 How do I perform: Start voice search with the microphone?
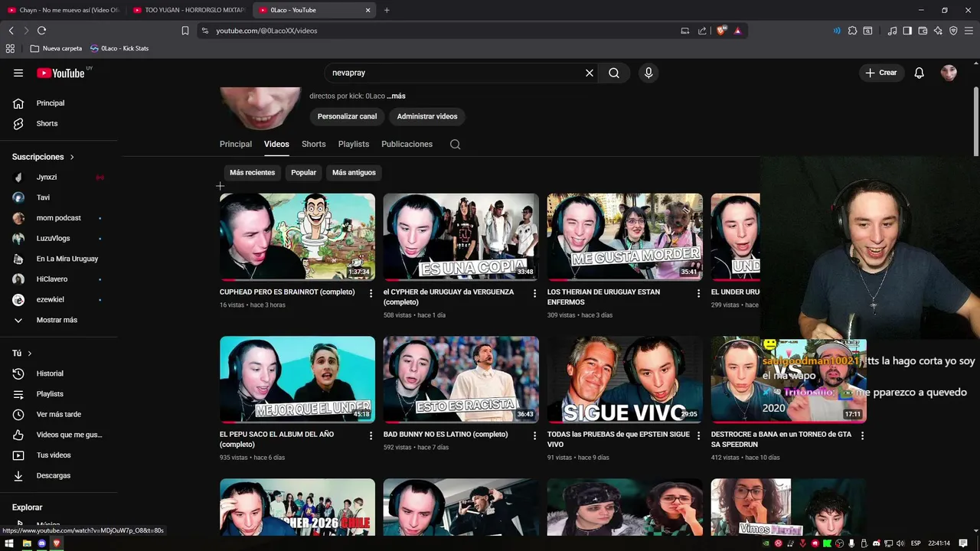648,73
